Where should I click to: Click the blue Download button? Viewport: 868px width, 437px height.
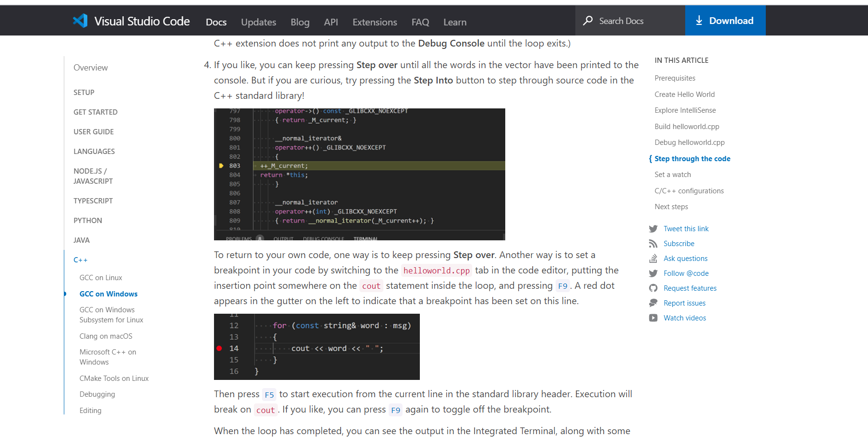(x=725, y=20)
